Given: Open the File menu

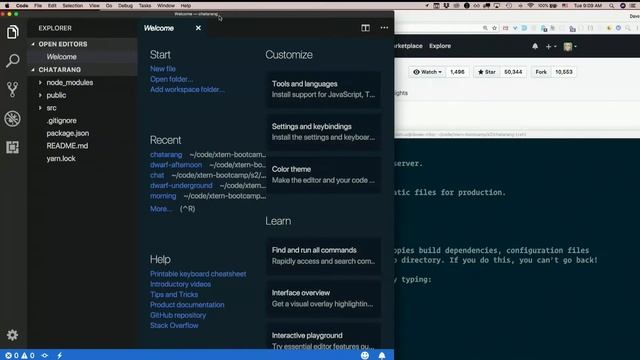Looking at the screenshot, I should [x=38, y=6].
